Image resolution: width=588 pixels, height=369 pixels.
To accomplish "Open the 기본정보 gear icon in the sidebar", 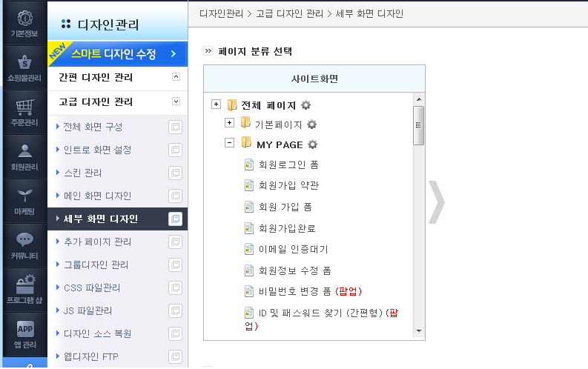I will pos(24,19).
